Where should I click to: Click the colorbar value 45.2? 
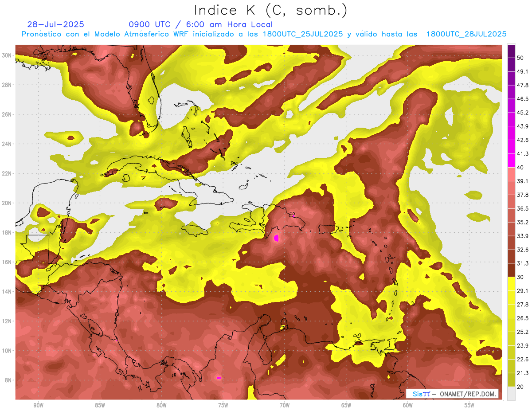pyautogui.click(x=523, y=113)
